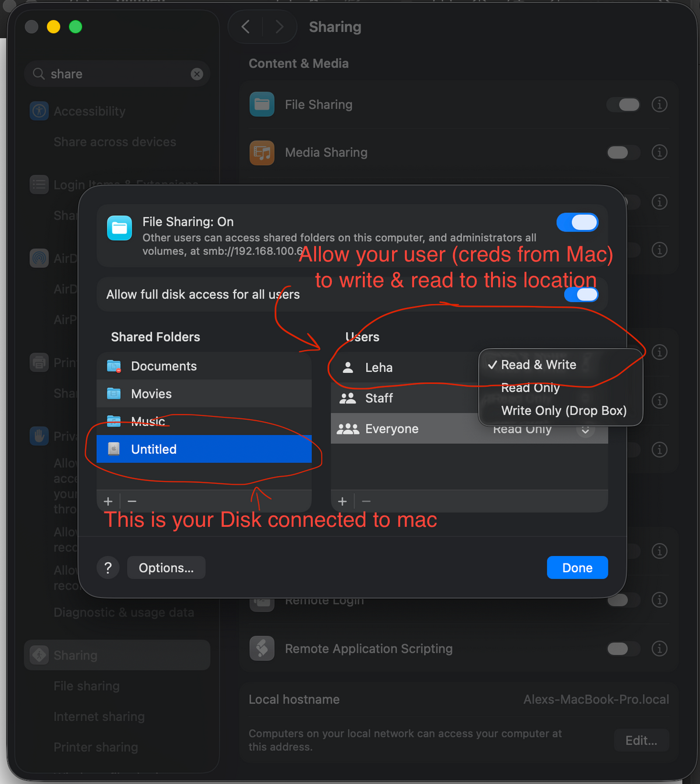This screenshot has height=784, width=700.
Task: Add a shared folder with plus button
Action: (x=108, y=501)
